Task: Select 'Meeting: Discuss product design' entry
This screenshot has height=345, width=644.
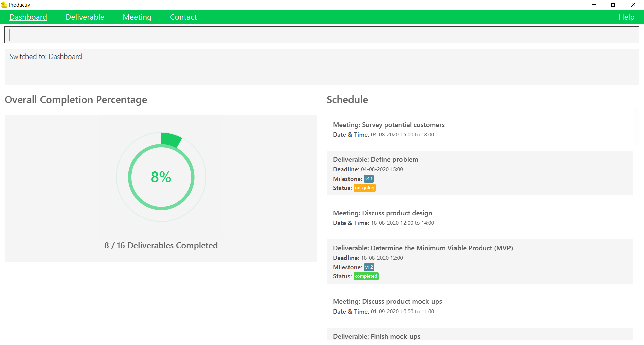Action: 480,218
